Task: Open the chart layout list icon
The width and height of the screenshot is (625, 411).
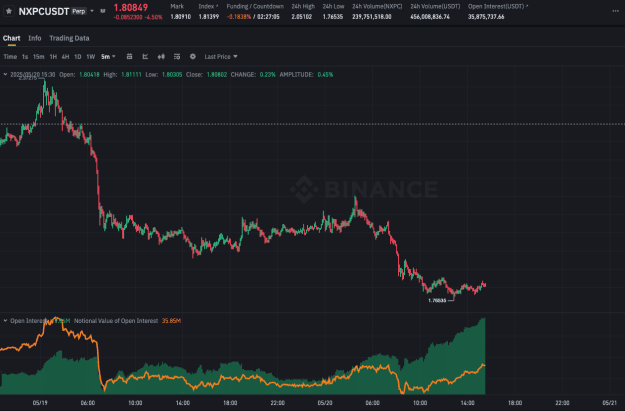Action: (177, 57)
